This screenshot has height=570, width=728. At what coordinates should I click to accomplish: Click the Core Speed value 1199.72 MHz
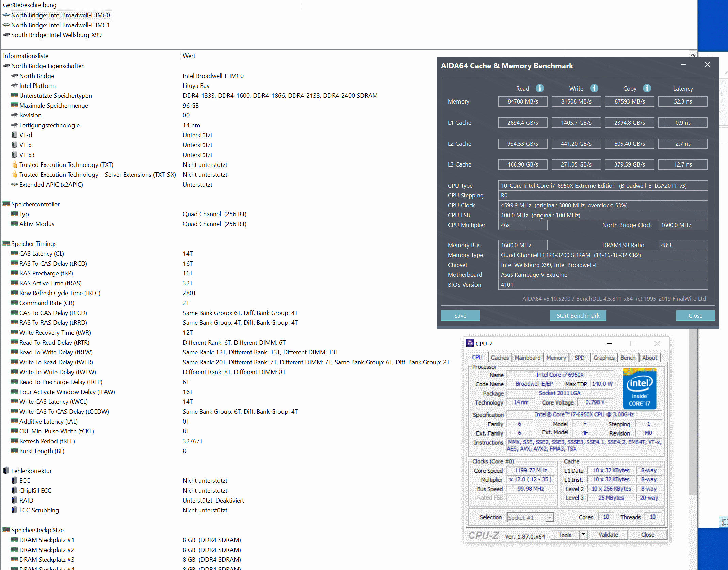click(x=531, y=470)
